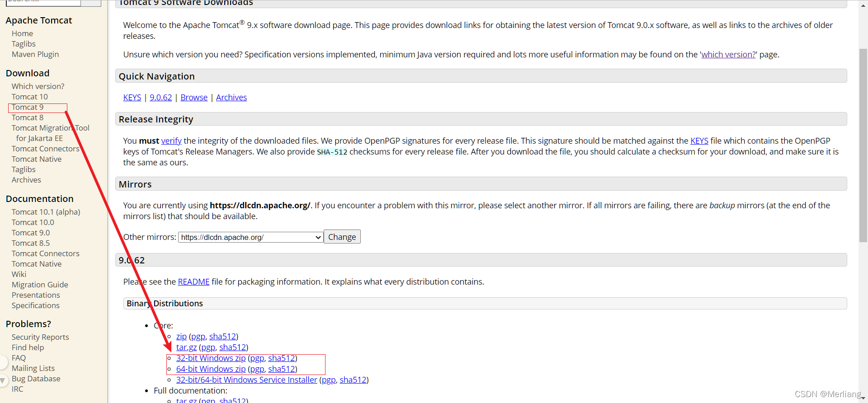Open the Wiki link
The width and height of the screenshot is (868, 403).
pyautogui.click(x=19, y=274)
